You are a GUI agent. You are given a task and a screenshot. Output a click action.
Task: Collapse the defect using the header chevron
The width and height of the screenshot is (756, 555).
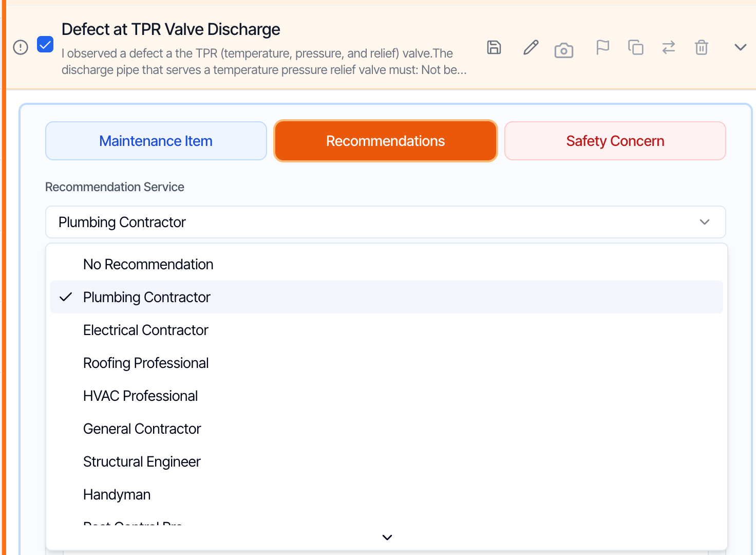coord(740,47)
